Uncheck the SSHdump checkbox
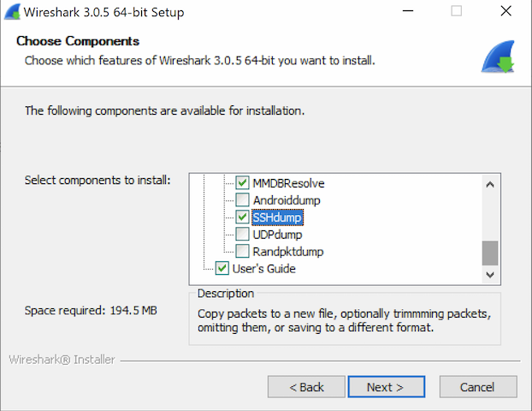This screenshot has width=532, height=411. tap(242, 217)
